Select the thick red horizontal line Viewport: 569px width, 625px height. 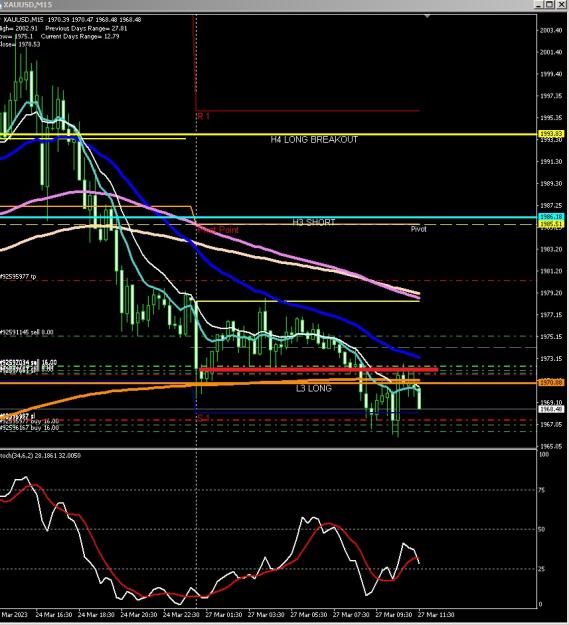coord(318,370)
